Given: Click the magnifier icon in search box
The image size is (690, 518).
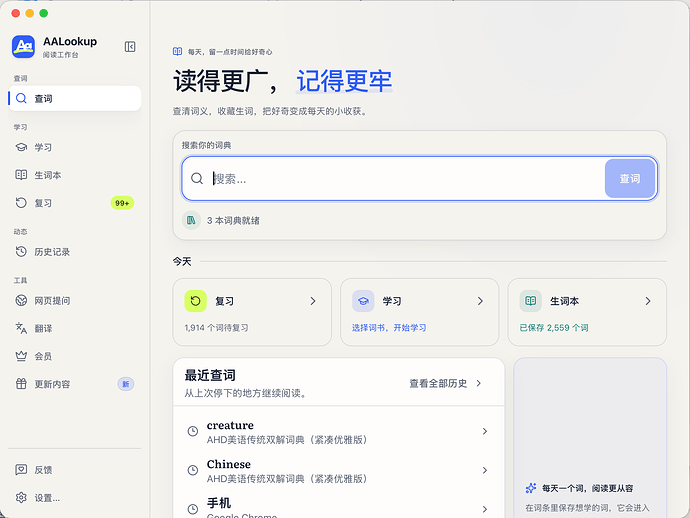Looking at the screenshot, I should click(x=197, y=179).
